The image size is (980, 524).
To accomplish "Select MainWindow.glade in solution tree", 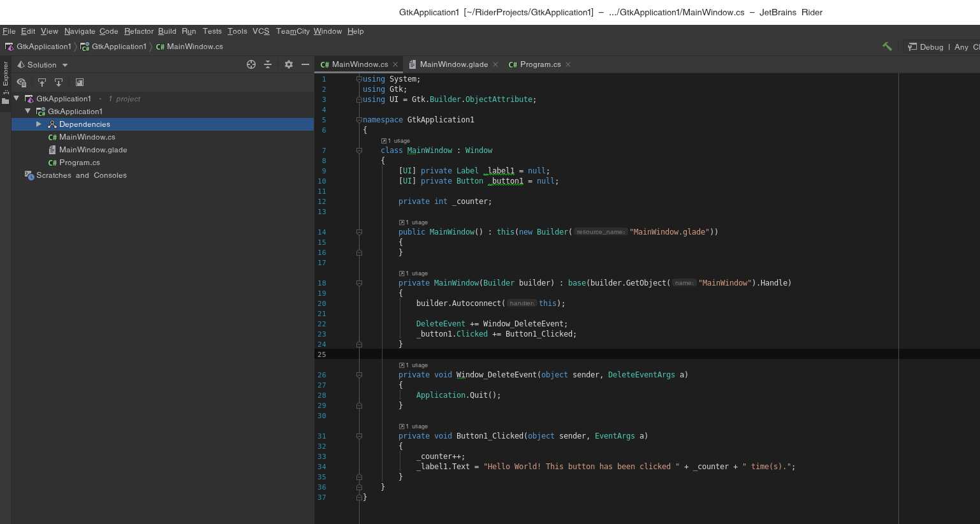I will tap(93, 150).
